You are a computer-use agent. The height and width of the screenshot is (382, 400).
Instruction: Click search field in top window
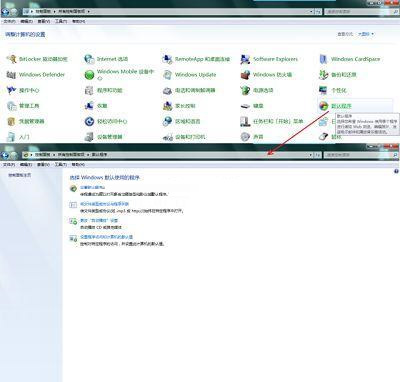(x=361, y=12)
